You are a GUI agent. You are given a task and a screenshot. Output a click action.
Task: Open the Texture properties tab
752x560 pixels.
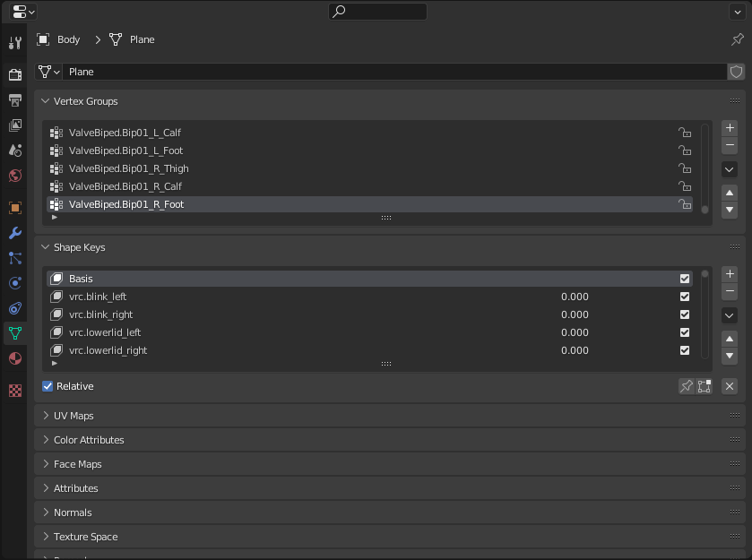point(15,391)
